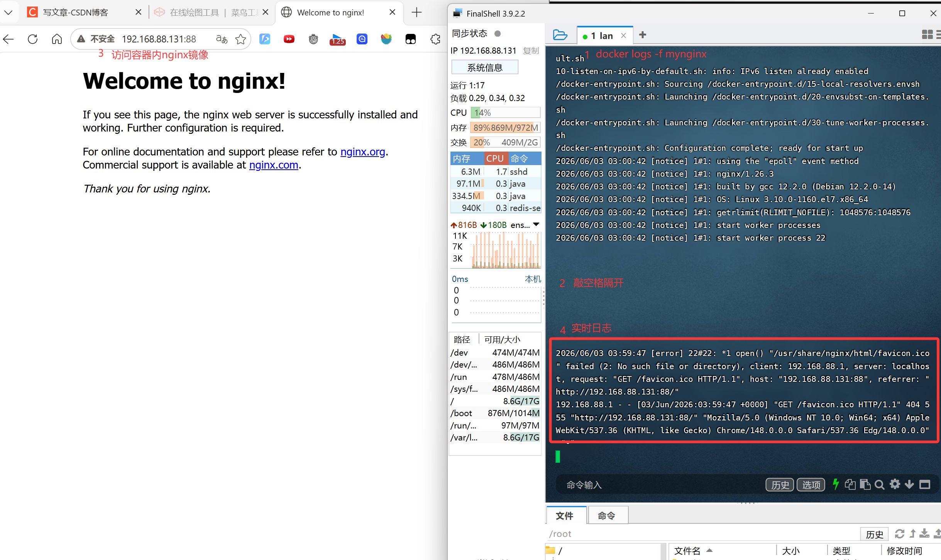
Task: Switch FinalShell to grid layout view
Action: 927,35
